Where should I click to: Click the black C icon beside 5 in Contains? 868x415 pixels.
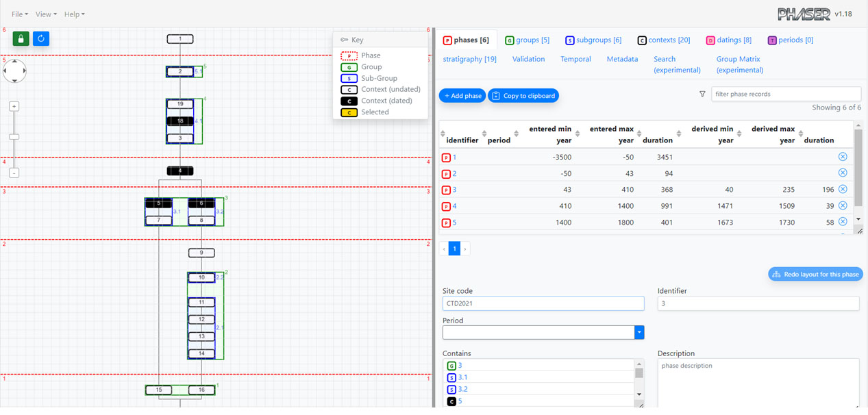pos(451,401)
